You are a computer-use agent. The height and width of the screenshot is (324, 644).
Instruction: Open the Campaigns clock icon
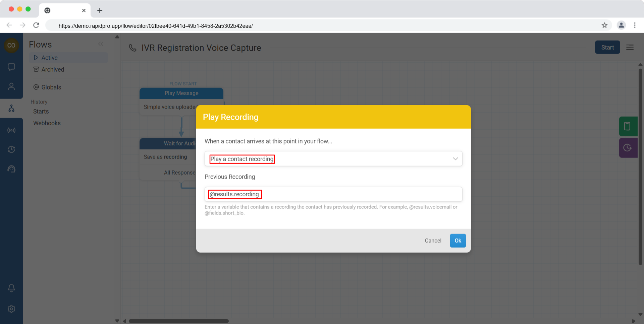[x=11, y=149]
